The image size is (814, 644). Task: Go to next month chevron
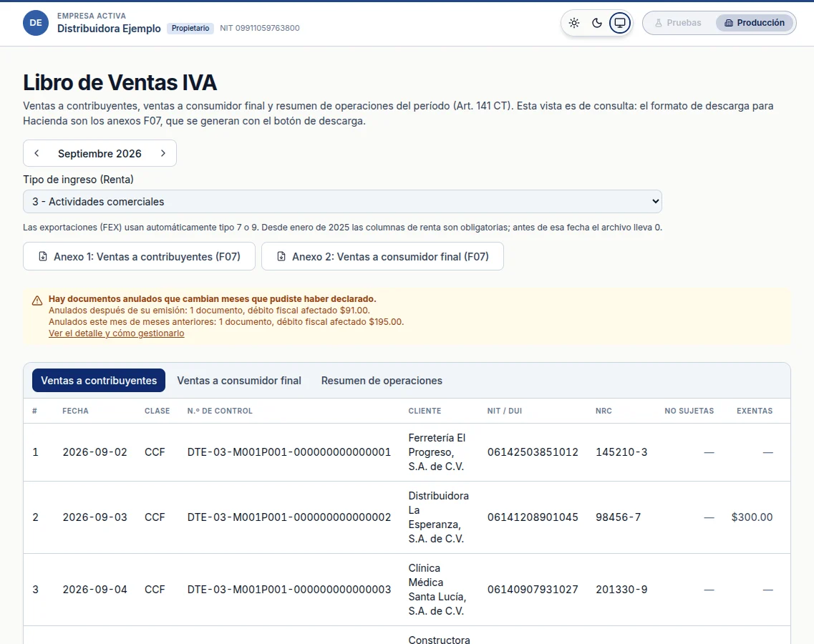point(163,153)
